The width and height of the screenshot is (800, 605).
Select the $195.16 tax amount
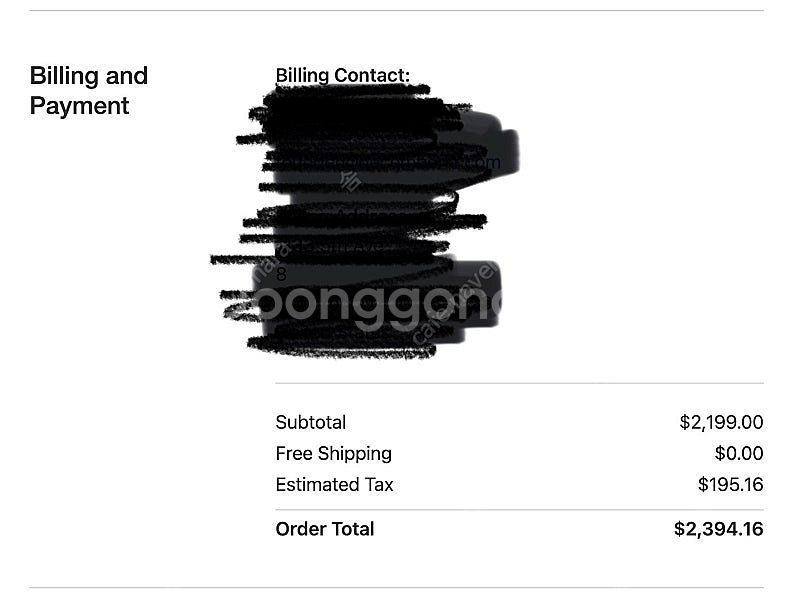coord(731,485)
